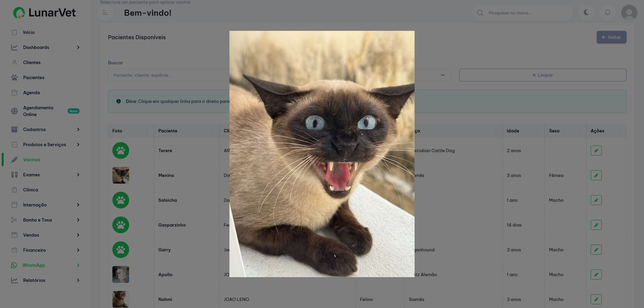Click Terere's green paw placeholder photo
The width and height of the screenshot is (644, 308).
121,150
